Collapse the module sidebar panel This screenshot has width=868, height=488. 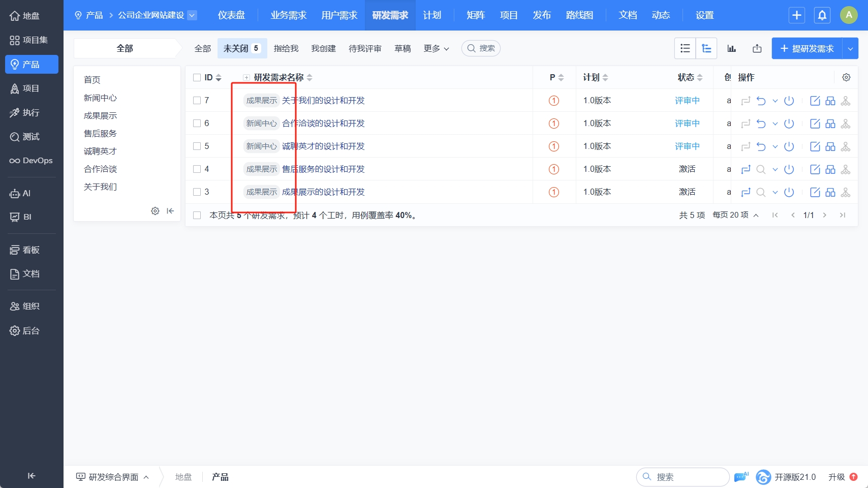170,211
